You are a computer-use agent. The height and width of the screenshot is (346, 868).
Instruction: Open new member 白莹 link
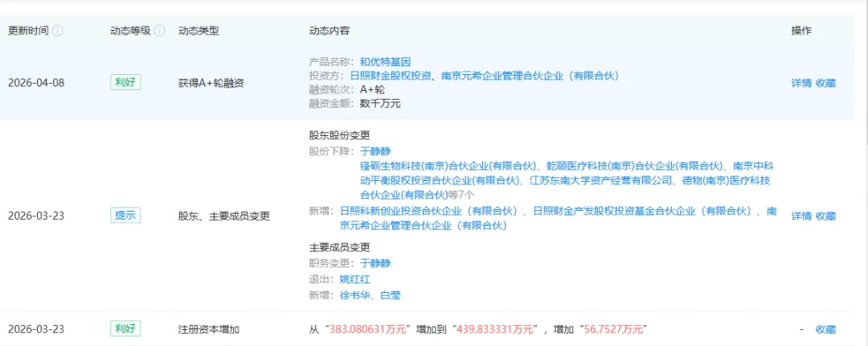point(391,295)
